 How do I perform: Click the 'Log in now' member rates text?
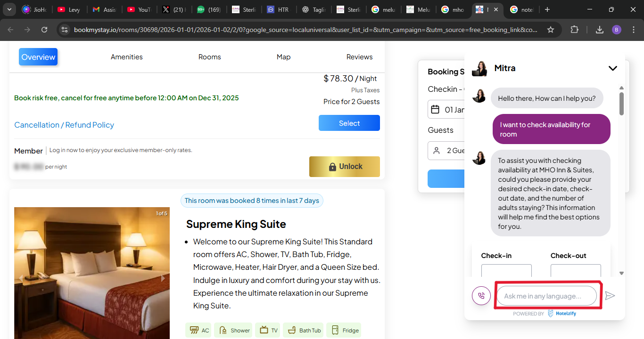point(121,150)
